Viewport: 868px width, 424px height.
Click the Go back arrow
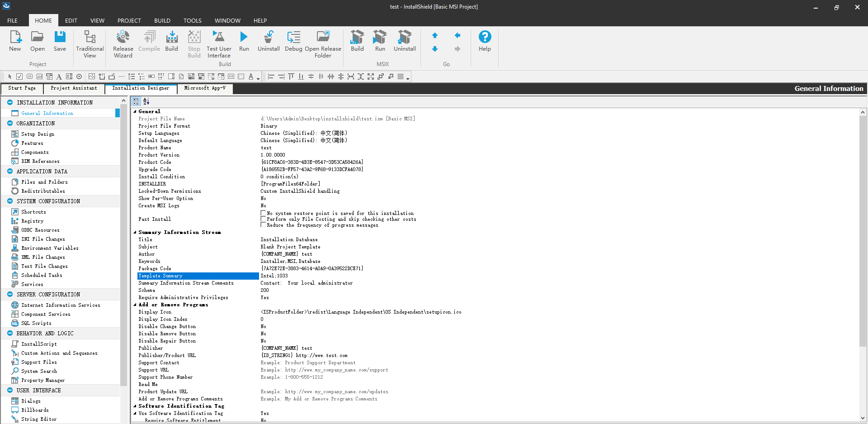458,35
